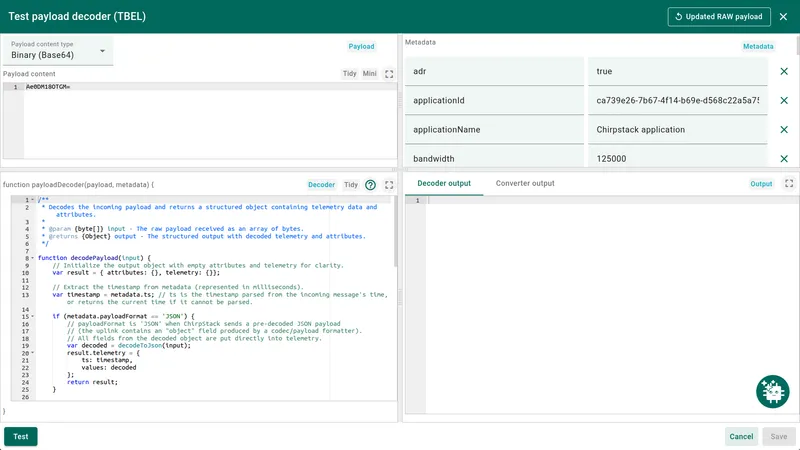Click the metadata panel scrollbar
The image size is (800, 450).
coord(797,45)
